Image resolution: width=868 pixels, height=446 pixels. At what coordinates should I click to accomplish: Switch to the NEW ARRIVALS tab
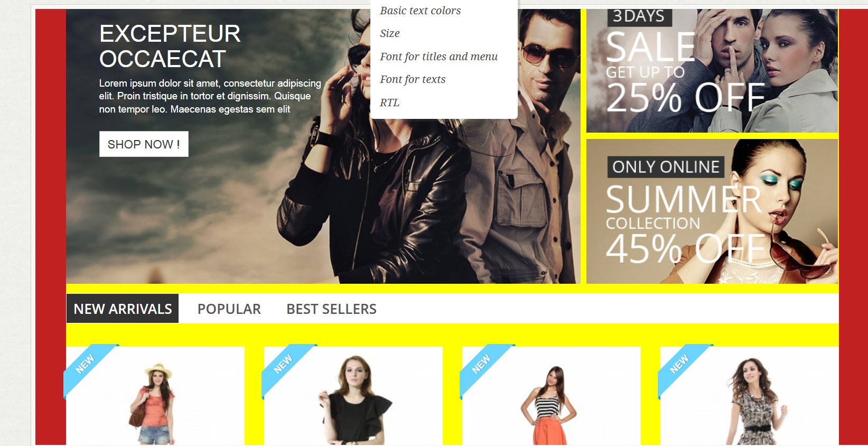click(x=123, y=309)
